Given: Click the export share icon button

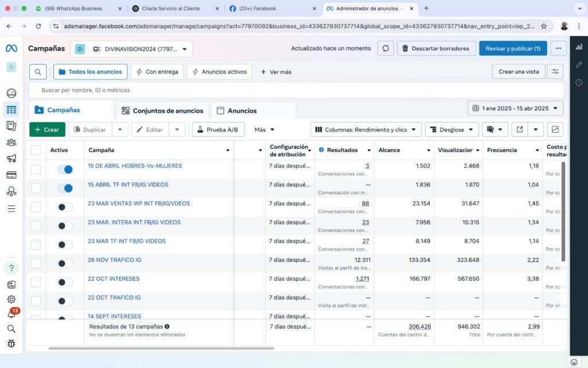Looking at the screenshot, I should coord(520,129).
